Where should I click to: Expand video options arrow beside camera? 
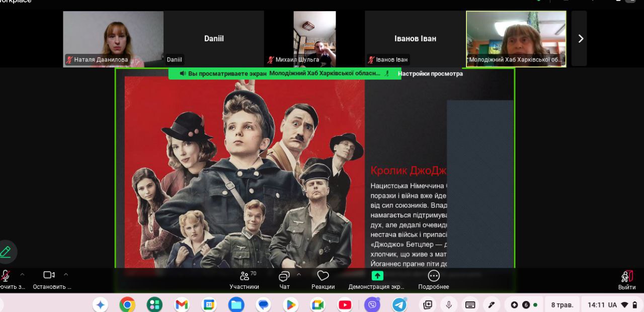pyautogui.click(x=66, y=275)
